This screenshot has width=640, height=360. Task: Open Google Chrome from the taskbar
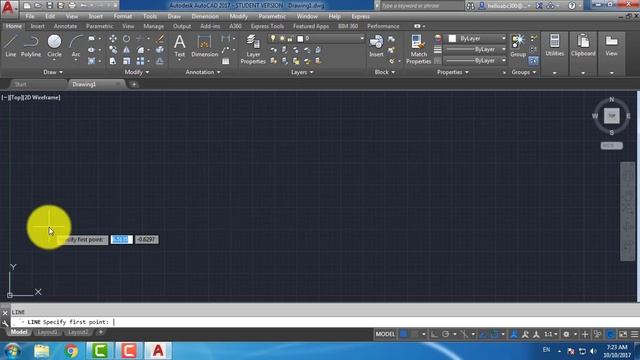[71, 351]
